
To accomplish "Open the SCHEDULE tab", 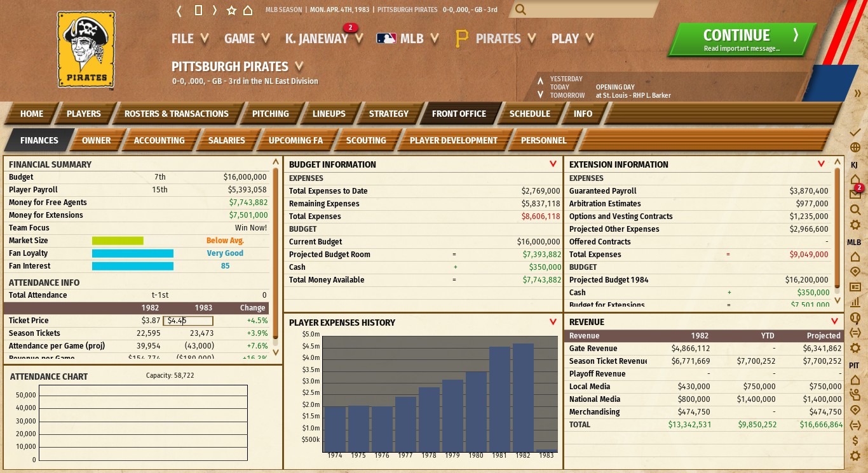I will pos(530,114).
